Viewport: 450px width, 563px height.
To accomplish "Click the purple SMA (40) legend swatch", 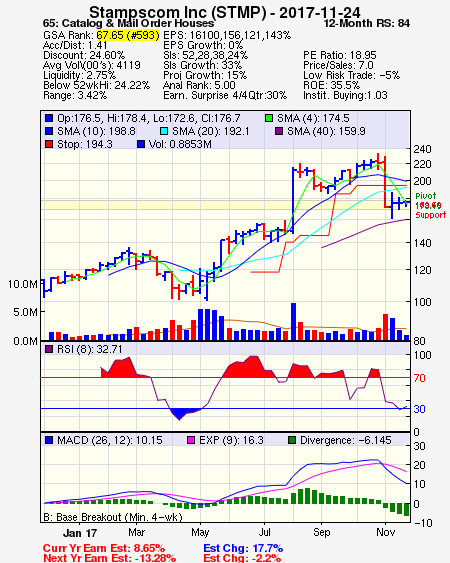I will pos(279,131).
